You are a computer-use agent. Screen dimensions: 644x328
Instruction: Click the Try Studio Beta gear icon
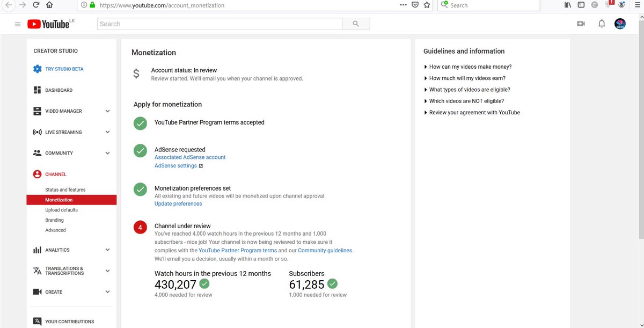pos(37,69)
